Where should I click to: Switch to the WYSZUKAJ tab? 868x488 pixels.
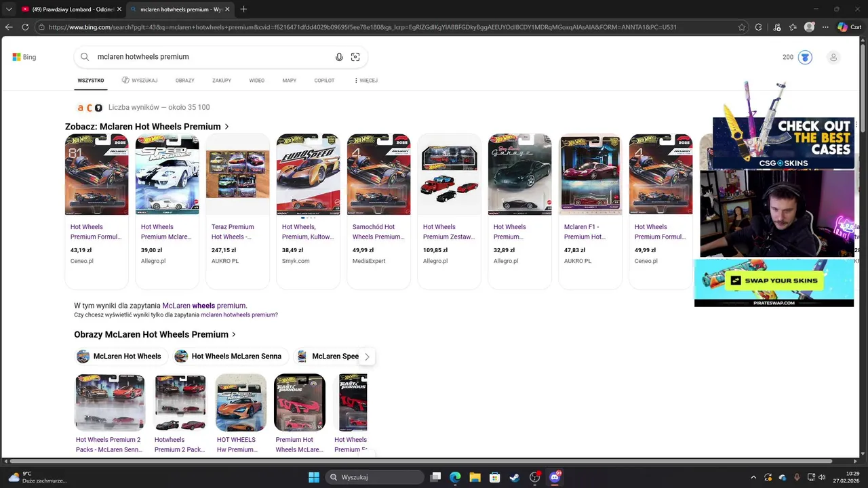140,81
